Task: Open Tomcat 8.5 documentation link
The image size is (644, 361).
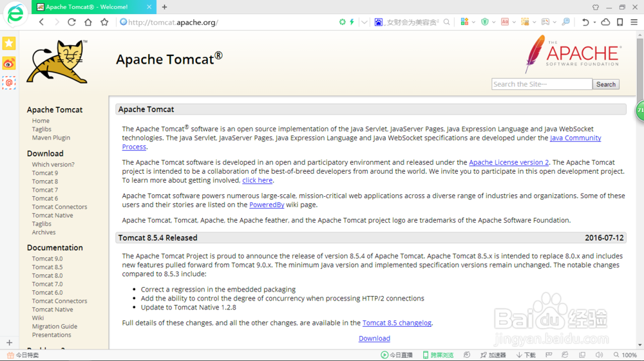Action: pos(47,267)
